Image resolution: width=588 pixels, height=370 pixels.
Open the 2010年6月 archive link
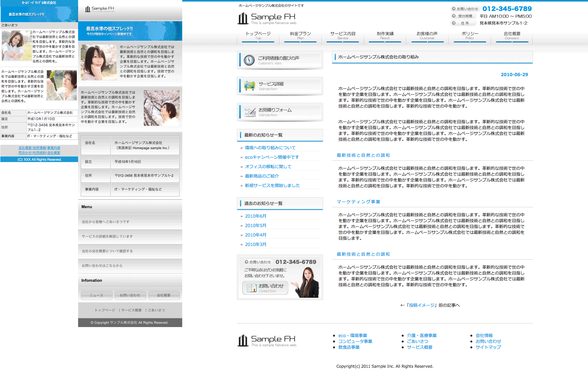[255, 216]
